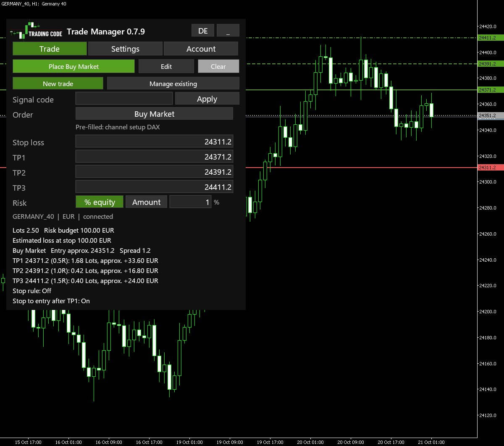The width and height of the screenshot is (504, 446).
Task: Click the 'TP1 24371.2 (0.5R)' summary line
Action: point(85,260)
